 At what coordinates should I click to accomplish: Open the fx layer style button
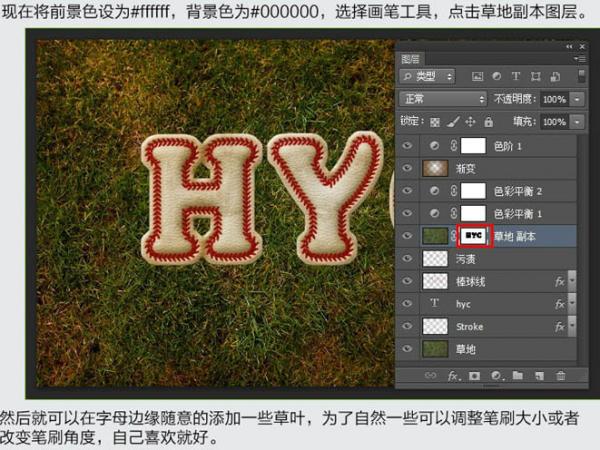coord(452,375)
